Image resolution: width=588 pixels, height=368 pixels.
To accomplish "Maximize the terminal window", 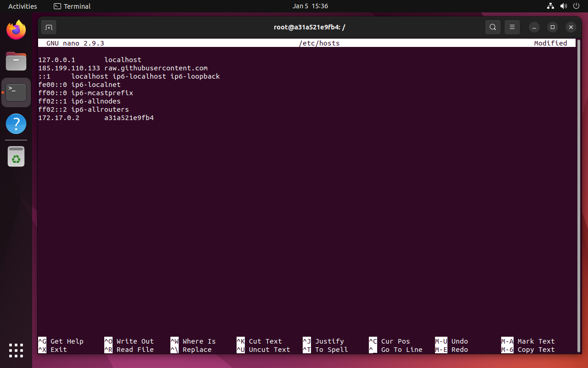I will coord(552,27).
